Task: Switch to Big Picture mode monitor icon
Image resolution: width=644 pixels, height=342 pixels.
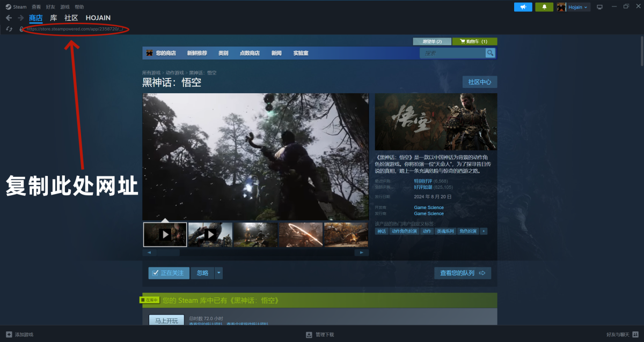Action: 600,7
